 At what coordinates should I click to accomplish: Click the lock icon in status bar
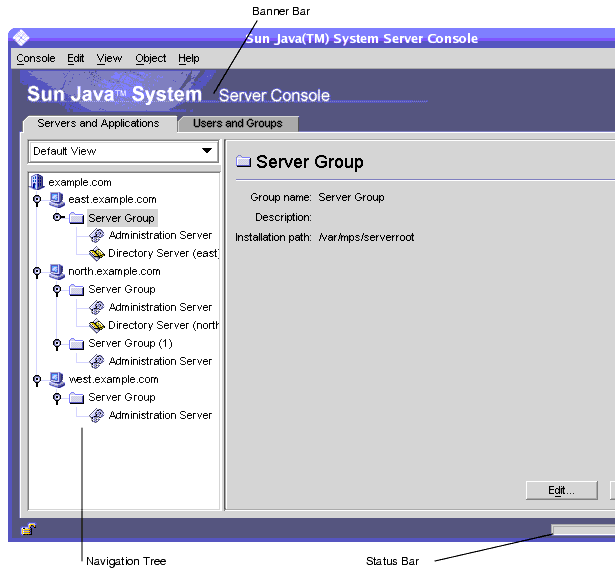click(28, 529)
